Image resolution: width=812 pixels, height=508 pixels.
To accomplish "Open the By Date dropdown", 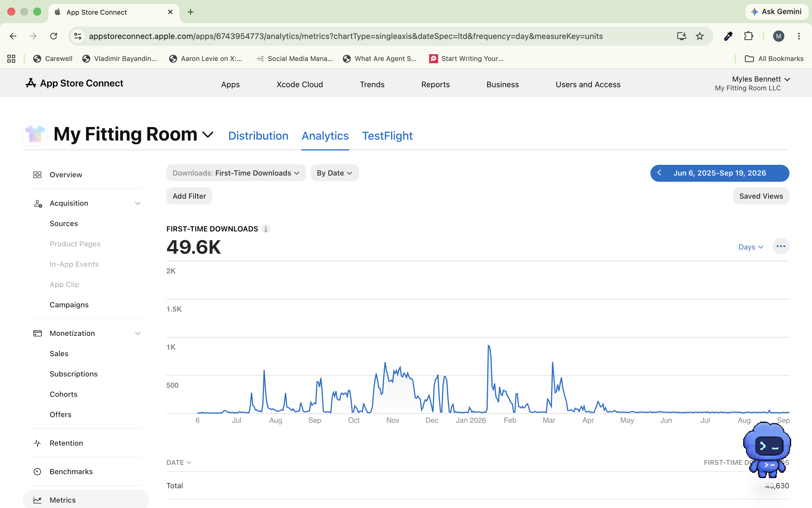I will (x=335, y=173).
